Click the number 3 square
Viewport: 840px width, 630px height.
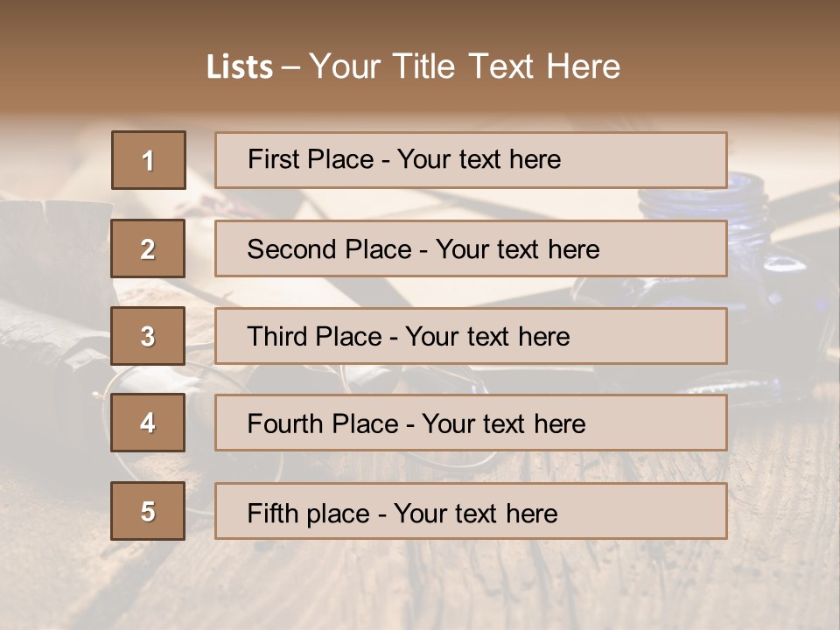[x=148, y=336]
